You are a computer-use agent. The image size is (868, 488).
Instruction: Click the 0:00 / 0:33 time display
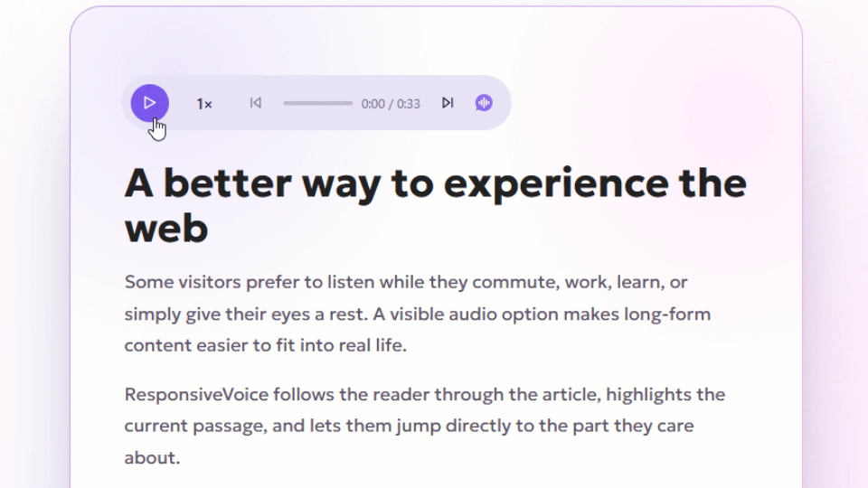coord(391,103)
